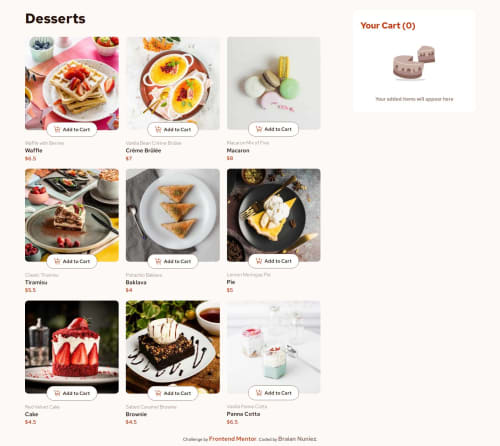Click the cart icon on Crème Brûlée's button
This screenshot has height=446, width=500.
pos(158,129)
